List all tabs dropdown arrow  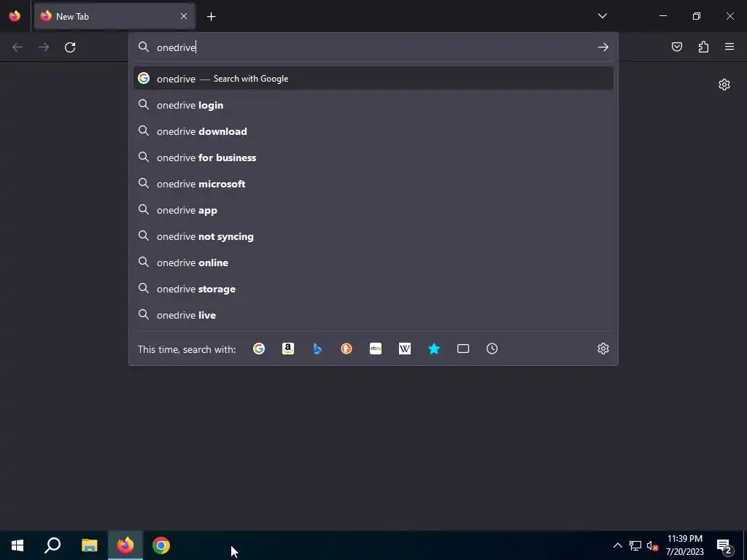pyautogui.click(x=602, y=16)
